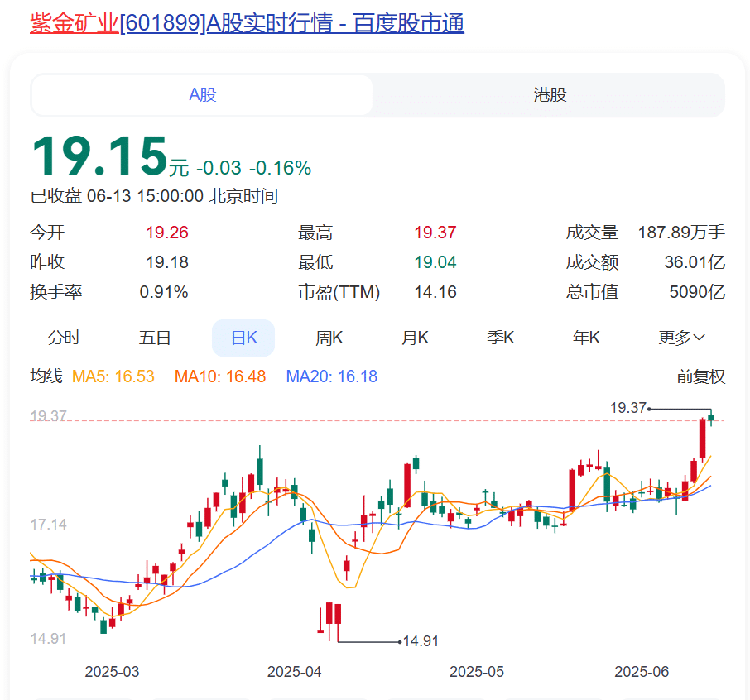The height and width of the screenshot is (700, 750).
Task: Select the 季K quarterly view
Action: (x=500, y=338)
